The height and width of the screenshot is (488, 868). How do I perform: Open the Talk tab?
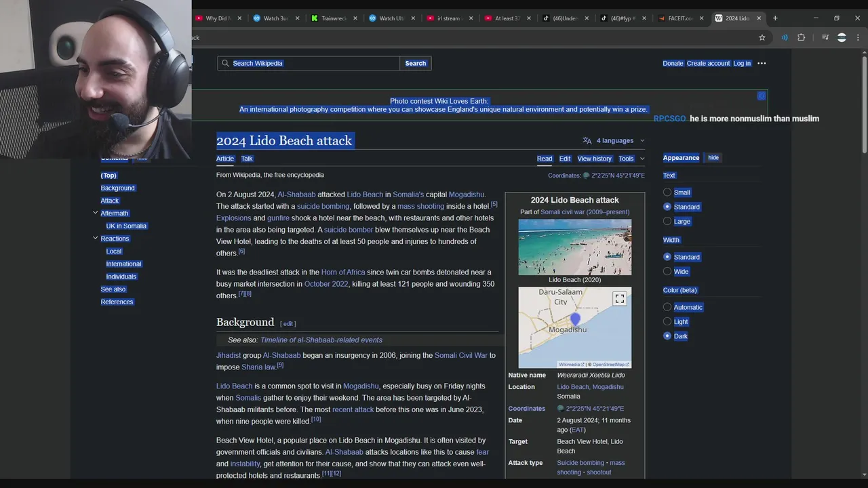point(247,159)
